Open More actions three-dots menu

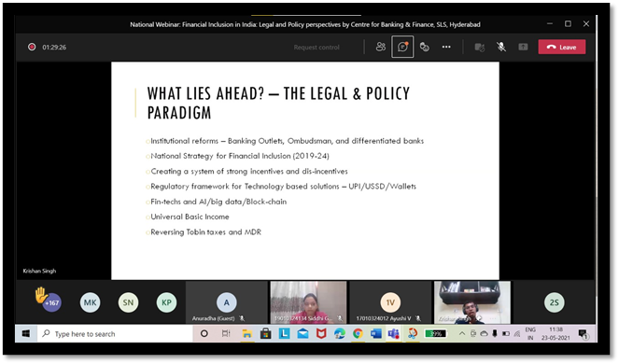[446, 47]
